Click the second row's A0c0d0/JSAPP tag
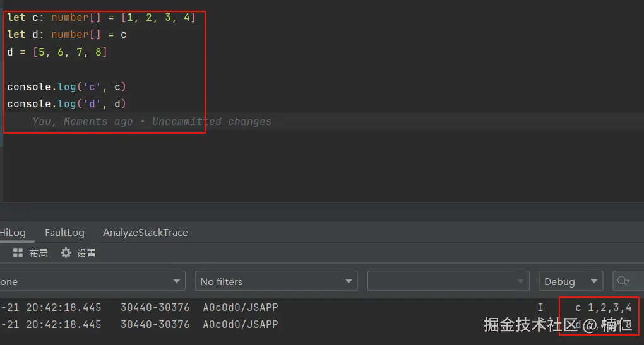Image resolution: width=644 pixels, height=345 pixels. pyautogui.click(x=241, y=324)
